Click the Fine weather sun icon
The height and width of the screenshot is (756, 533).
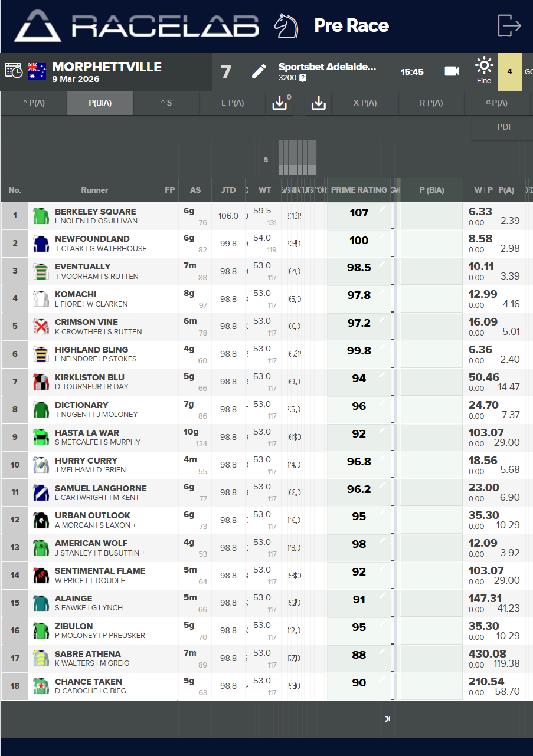(483, 65)
